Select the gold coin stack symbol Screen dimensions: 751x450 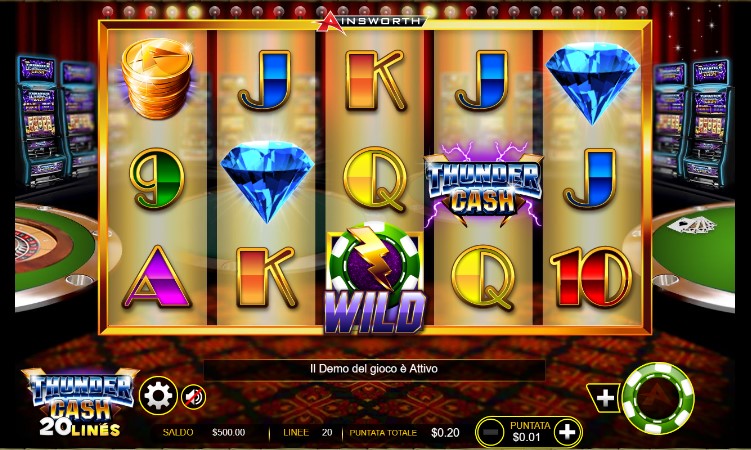point(157,79)
